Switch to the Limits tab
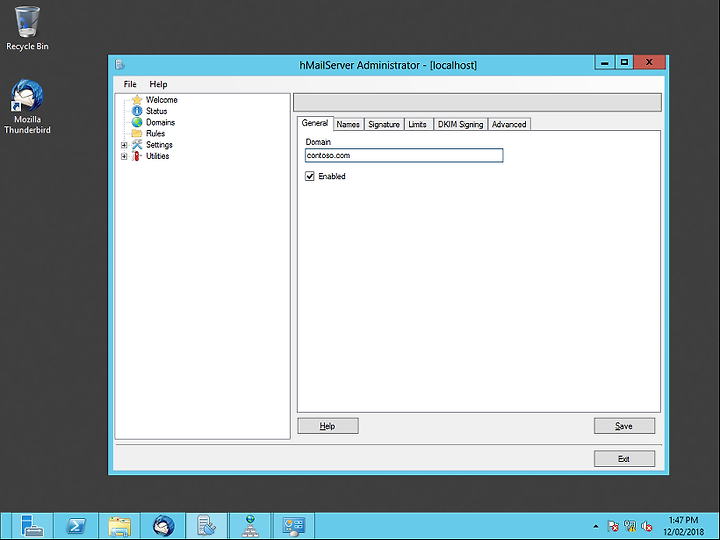 tap(417, 124)
